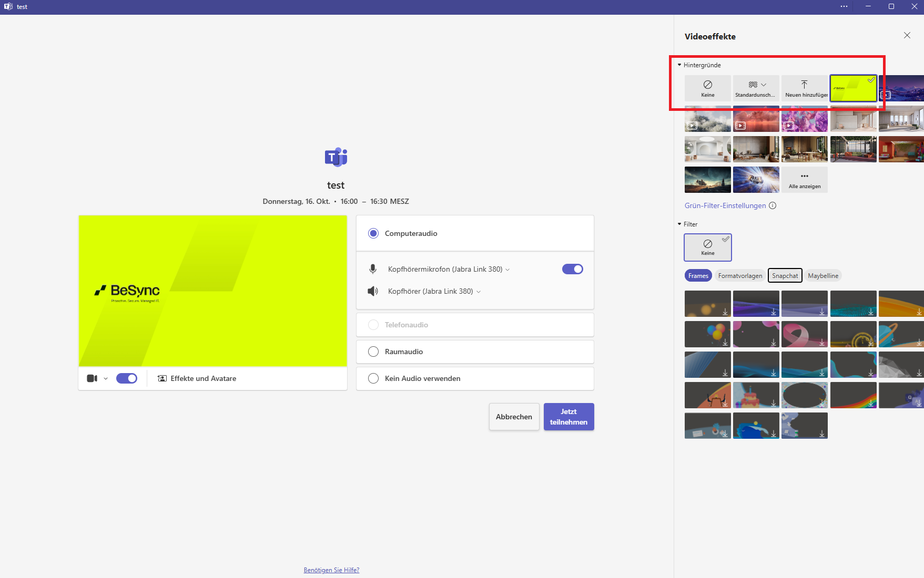Switch to the Snapchat filter tab
The width and height of the screenshot is (924, 578).
tap(785, 275)
